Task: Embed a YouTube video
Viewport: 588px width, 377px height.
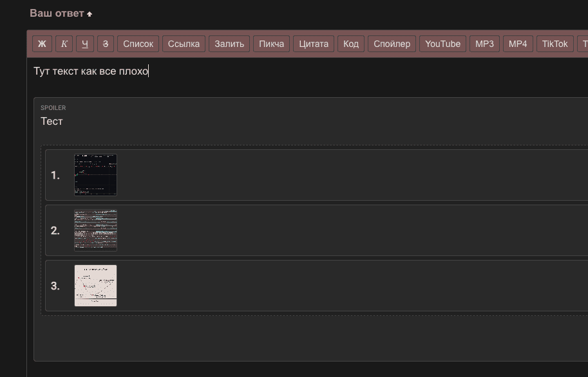Action: point(442,44)
